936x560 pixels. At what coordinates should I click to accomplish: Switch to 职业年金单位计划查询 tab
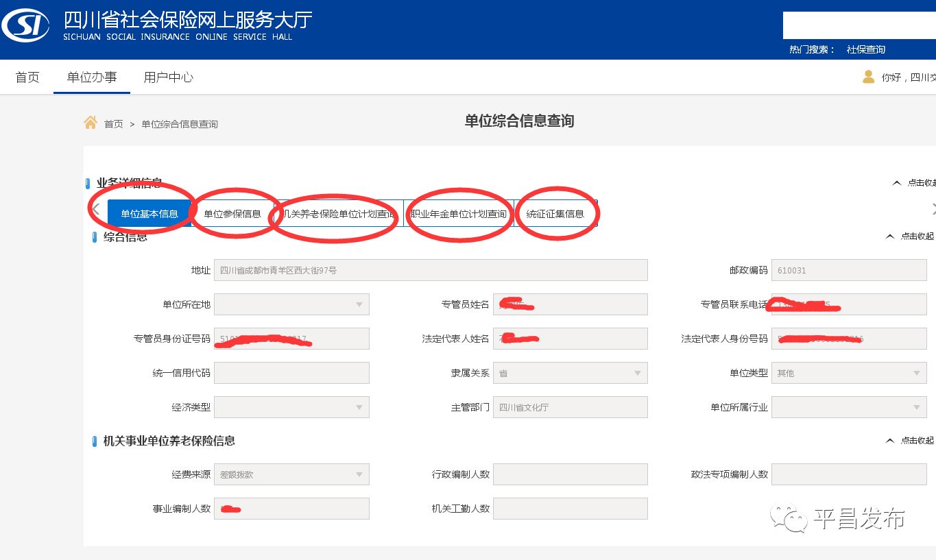click(459, 214)
